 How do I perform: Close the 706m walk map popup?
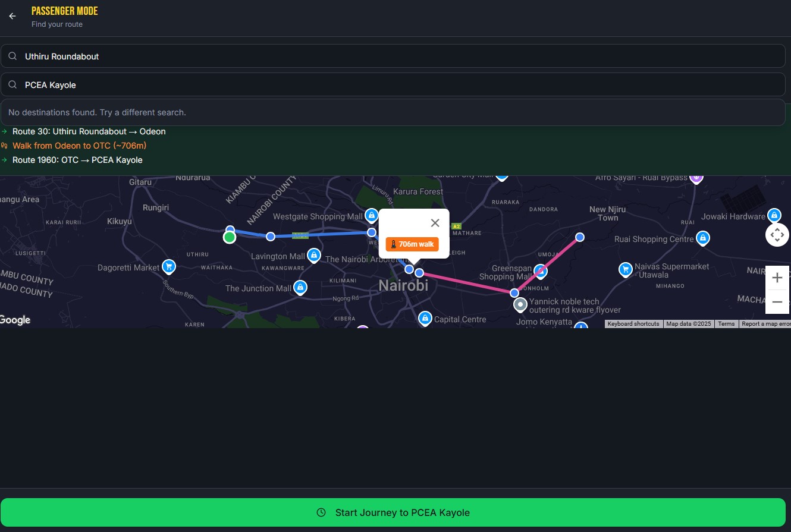[435, 223]
